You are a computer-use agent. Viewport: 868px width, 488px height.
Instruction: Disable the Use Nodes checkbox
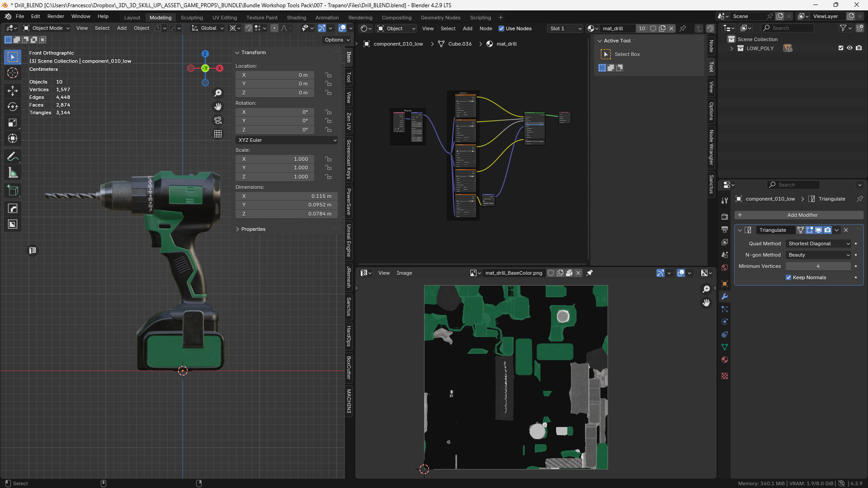(501, 28)
